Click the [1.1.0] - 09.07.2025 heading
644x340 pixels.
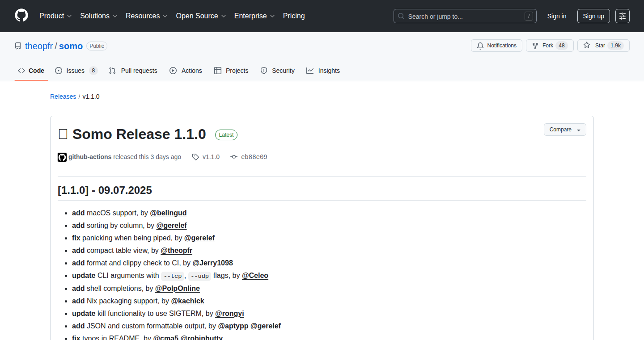105,190
